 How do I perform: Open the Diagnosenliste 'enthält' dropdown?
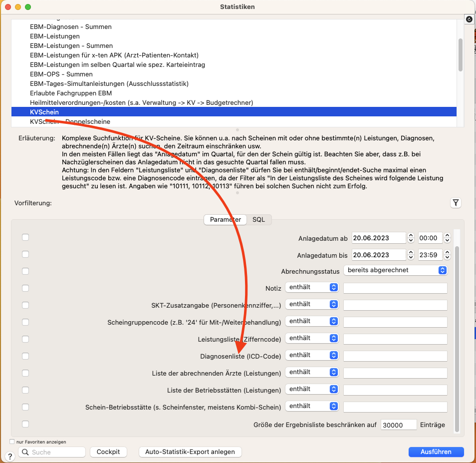point(312,355)
